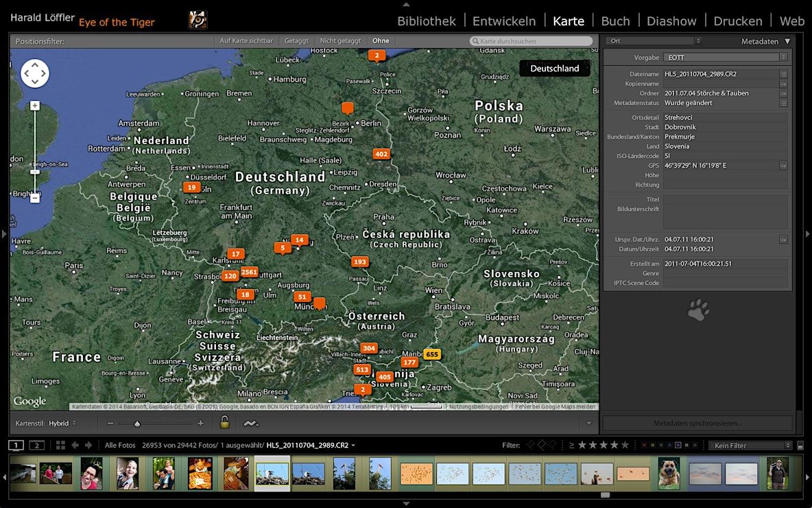
Task: Select the Getaggt position filter
Action: 296,41
